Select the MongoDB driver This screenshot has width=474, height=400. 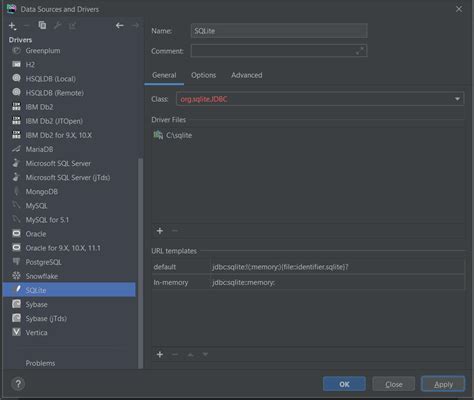pos(69,192)
